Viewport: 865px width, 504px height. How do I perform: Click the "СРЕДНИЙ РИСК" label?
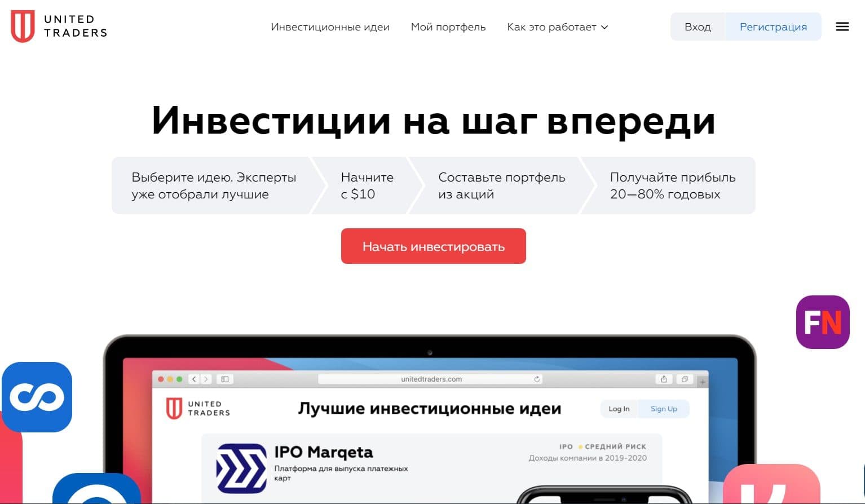pyautogui.click(x=615, y=446)
